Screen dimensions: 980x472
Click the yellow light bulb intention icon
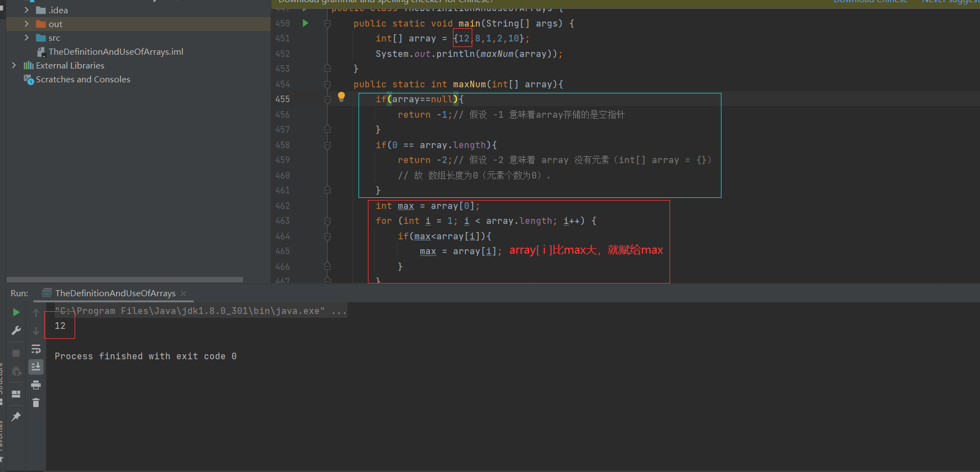click(x=341, y=97)
